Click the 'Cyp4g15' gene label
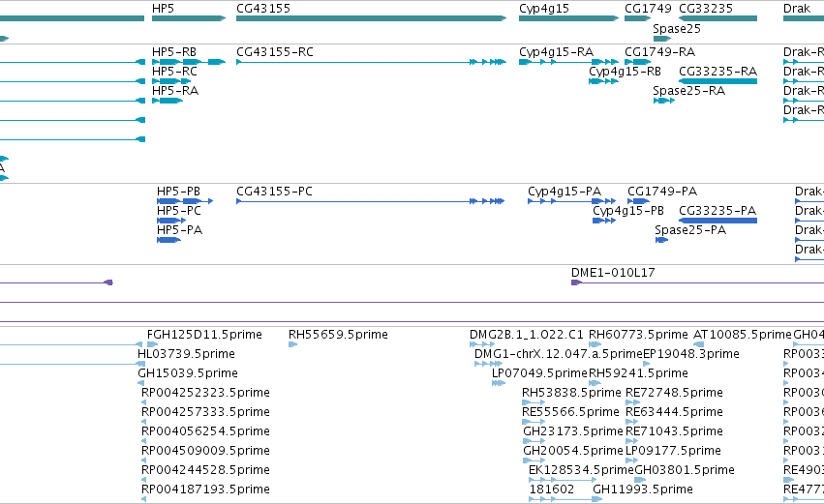This screenshot has height=504, width=824. [x=544, y=9]
